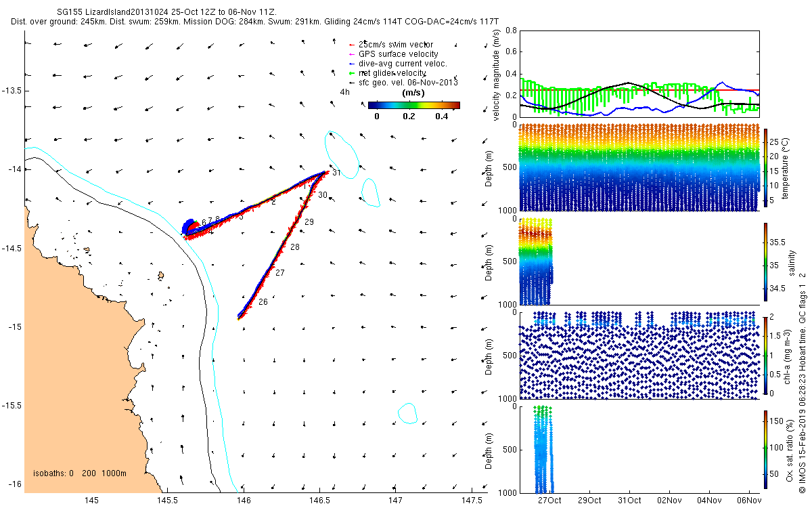Click the 146.5 longitude tick label
The height and width of the screenshot is (508, 812).
320,501
